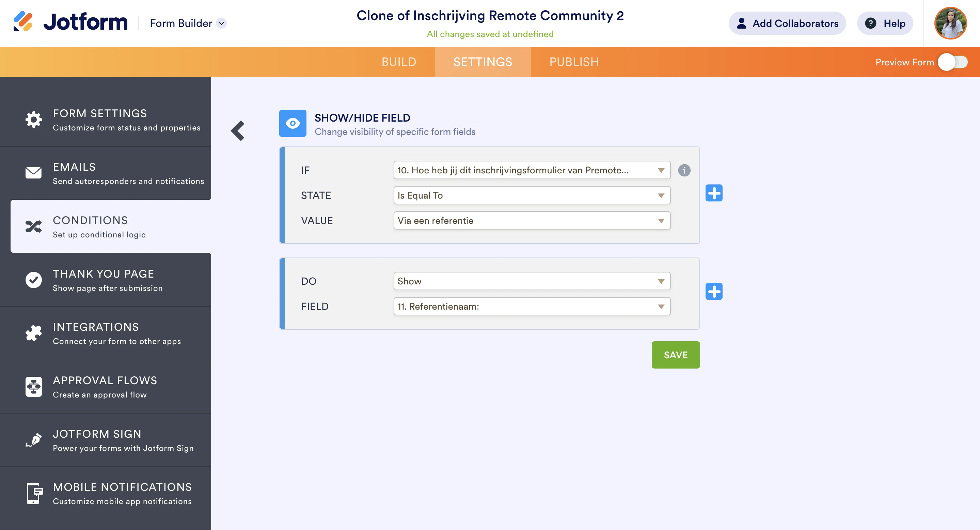Open Mobile Notifications phone icon

click(x=33, y=494)
